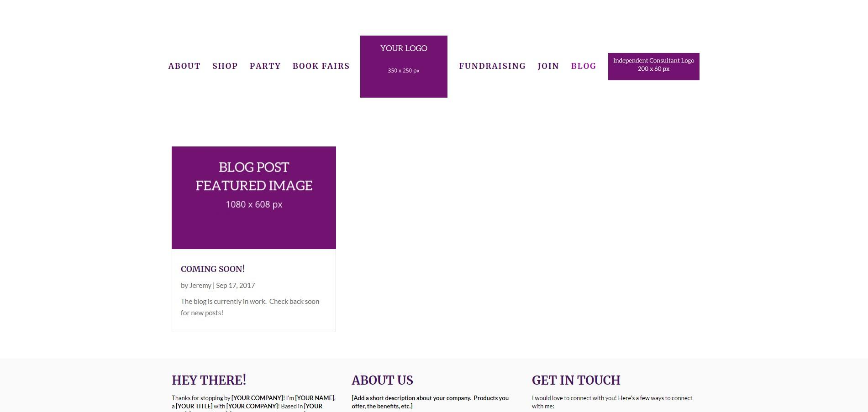868x412 pixels.
Task: Click the JOIN navigation link
Action: tap(548, 66)
